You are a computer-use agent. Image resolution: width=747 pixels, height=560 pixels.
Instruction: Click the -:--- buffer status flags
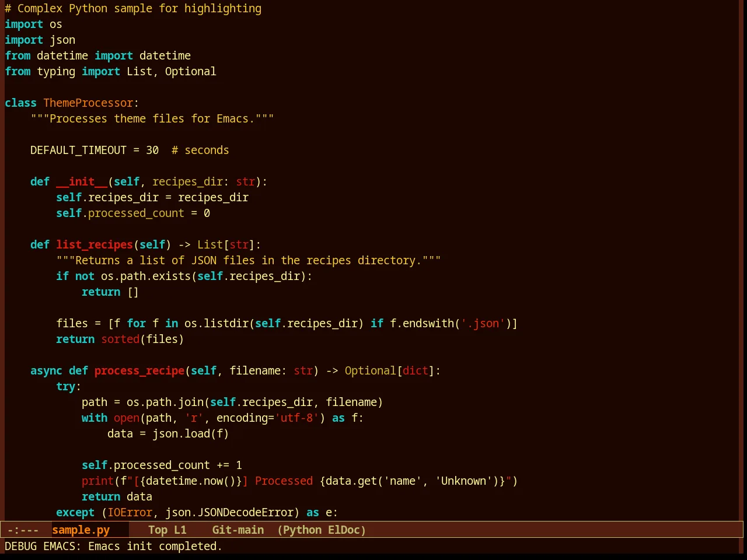pos(23,530)
